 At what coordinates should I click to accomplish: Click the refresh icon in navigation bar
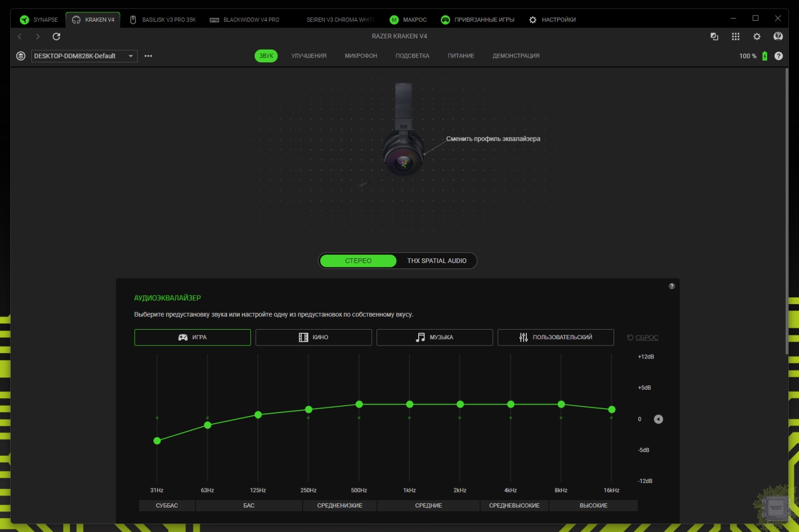click(x=56, y=36)
